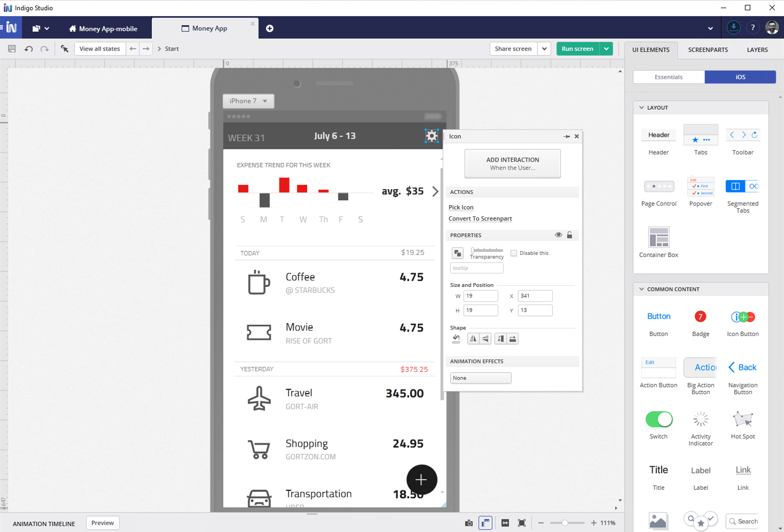Click the tooltip input field
Viewport: 784px width, 532px height.
476,268
